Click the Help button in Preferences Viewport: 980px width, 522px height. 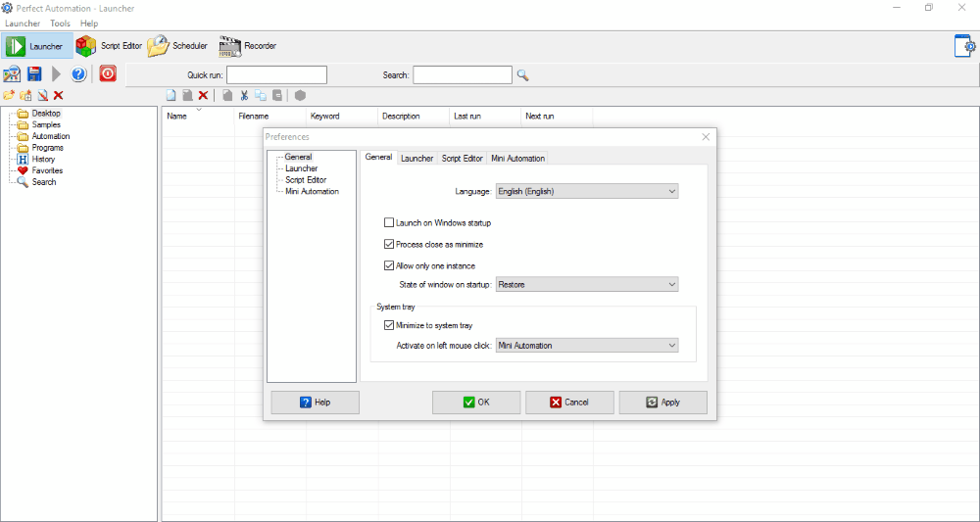315,403
